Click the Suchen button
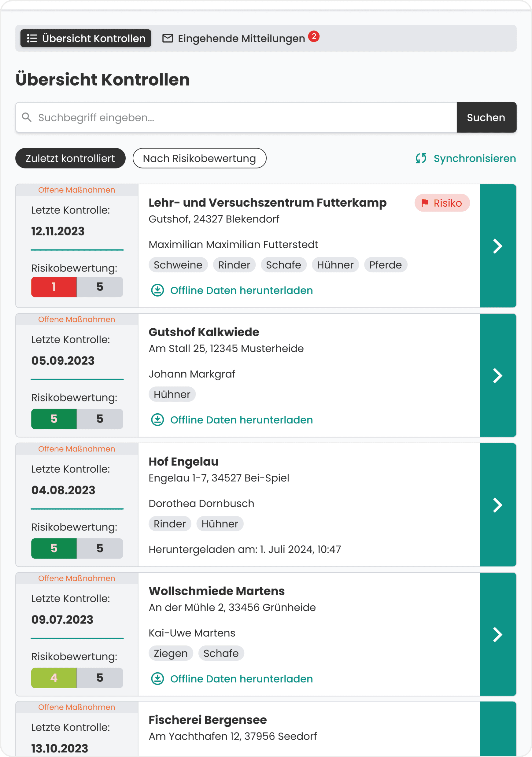Image resolution: width=532 pixels, height=757 pixels. 486,117
